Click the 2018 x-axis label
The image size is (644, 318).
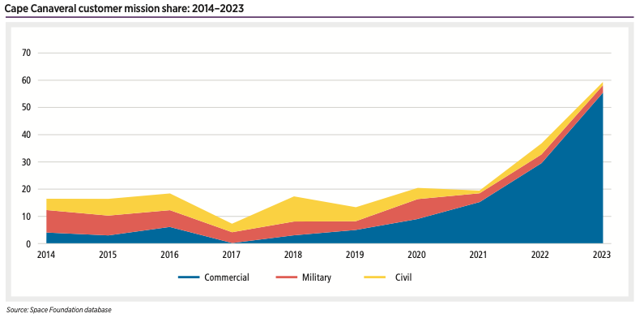click(293, 255)
